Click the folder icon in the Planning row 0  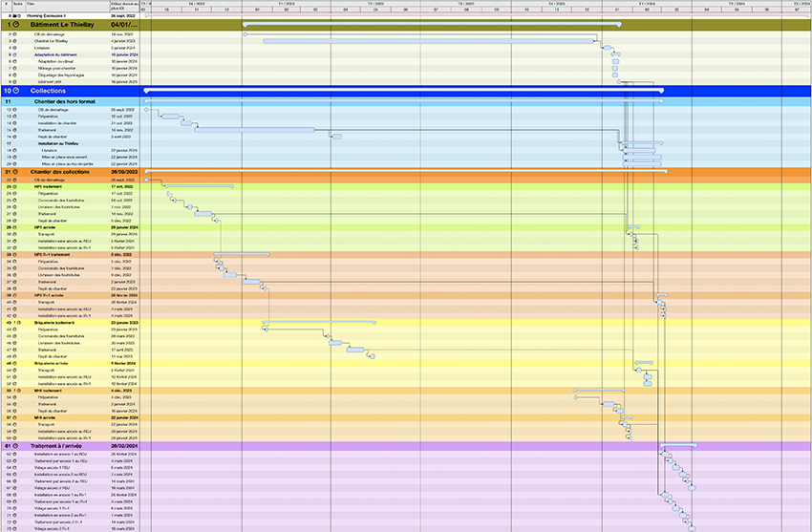(x=14, y=16)
